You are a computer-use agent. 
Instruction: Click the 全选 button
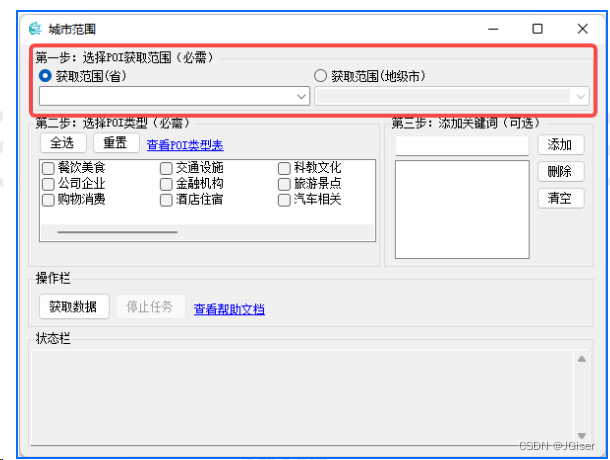pyautogui.click(x=63, y=143)
